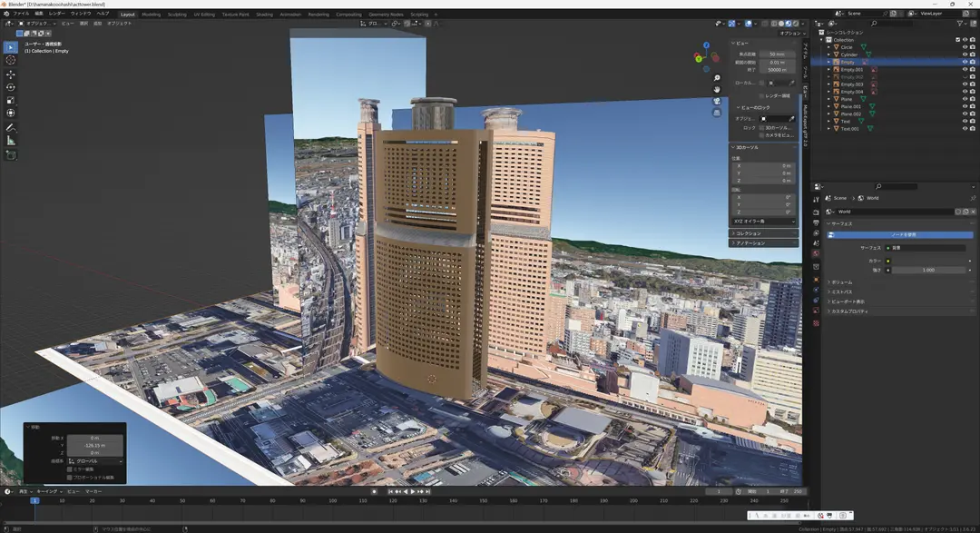Screen dimensions: 980x533
Task: Choose the Add Cube tool
Action: 11,155
